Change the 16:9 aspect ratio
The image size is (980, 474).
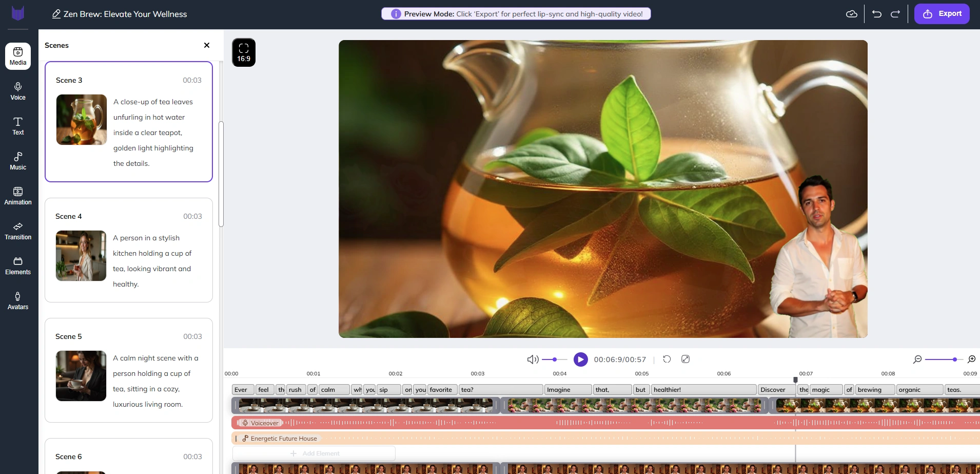244,52
